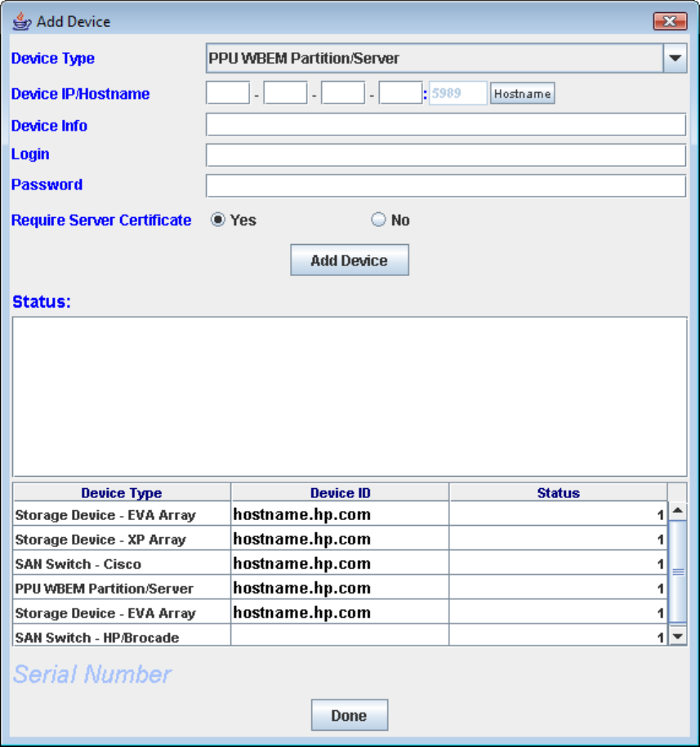This screenshot has height=747, width=700.
Task: Click into the Password field
Action: [445, 186]
